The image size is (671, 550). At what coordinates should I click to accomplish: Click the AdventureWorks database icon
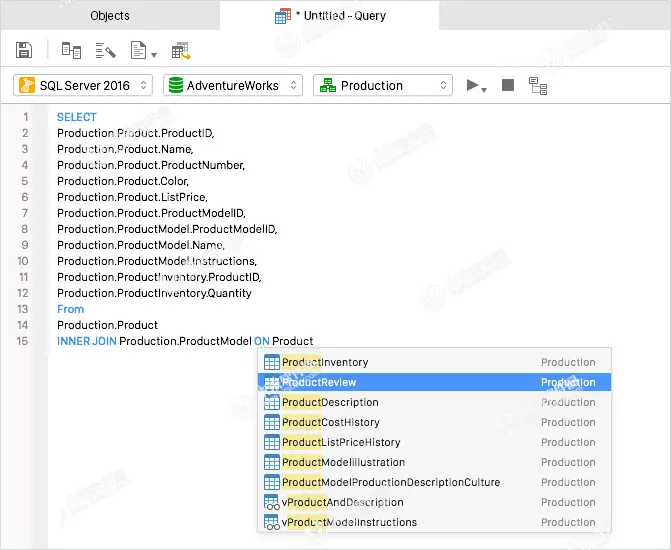[176, 85]
